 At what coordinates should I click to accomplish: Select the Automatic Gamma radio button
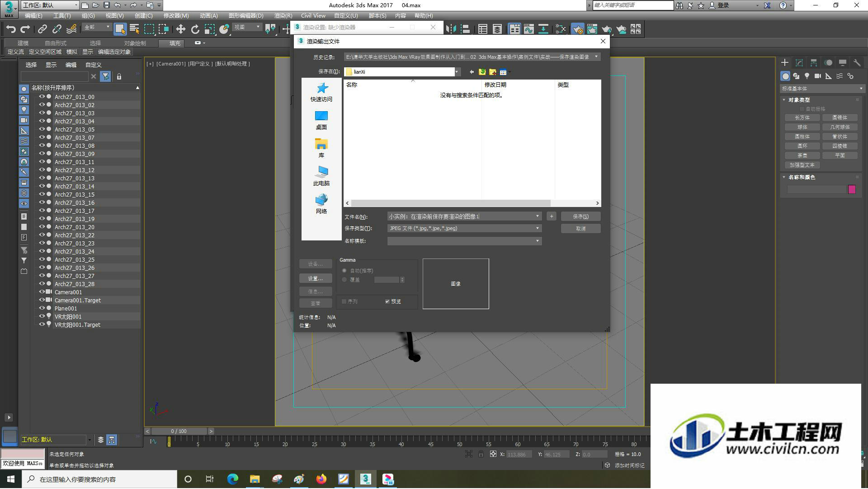point(344,271)
